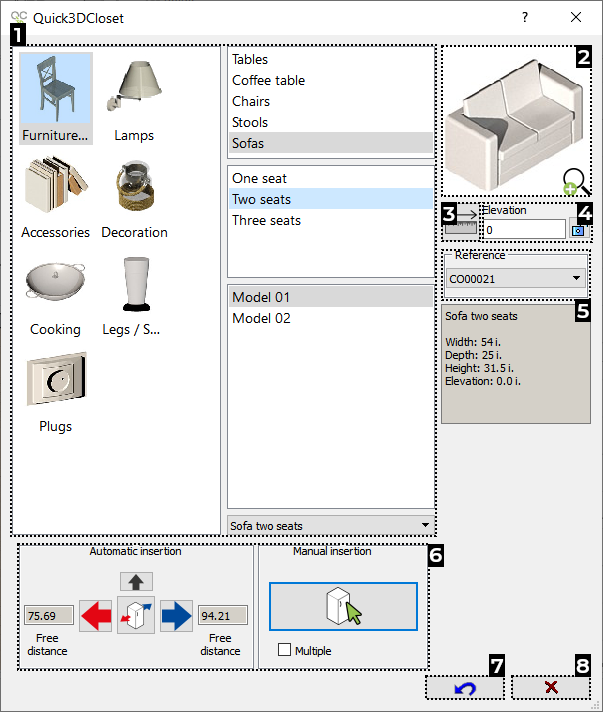Click the sofa preview thumbnail

coord(516,121)
